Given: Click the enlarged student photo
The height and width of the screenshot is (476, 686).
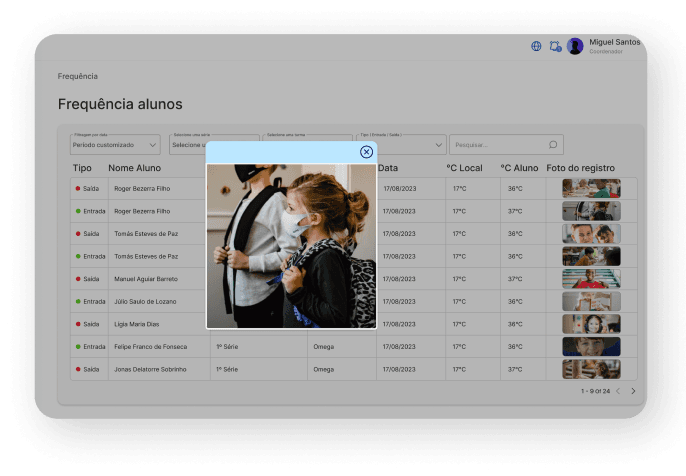Looking at the screenshot, I should (291, 246).
